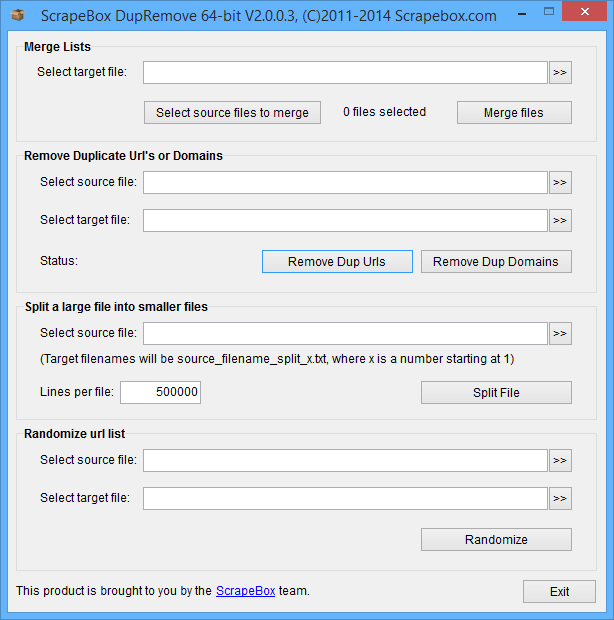The height and width of the screenshot is (620, 614).
Task: Click the Merge Lists target file field
Action: [x=345, y=72]
